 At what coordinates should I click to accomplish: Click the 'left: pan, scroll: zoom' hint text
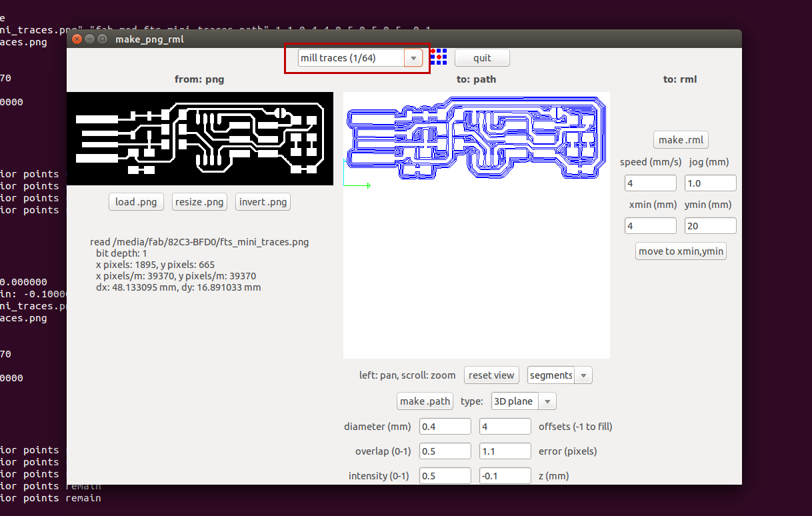pos(409,375)
